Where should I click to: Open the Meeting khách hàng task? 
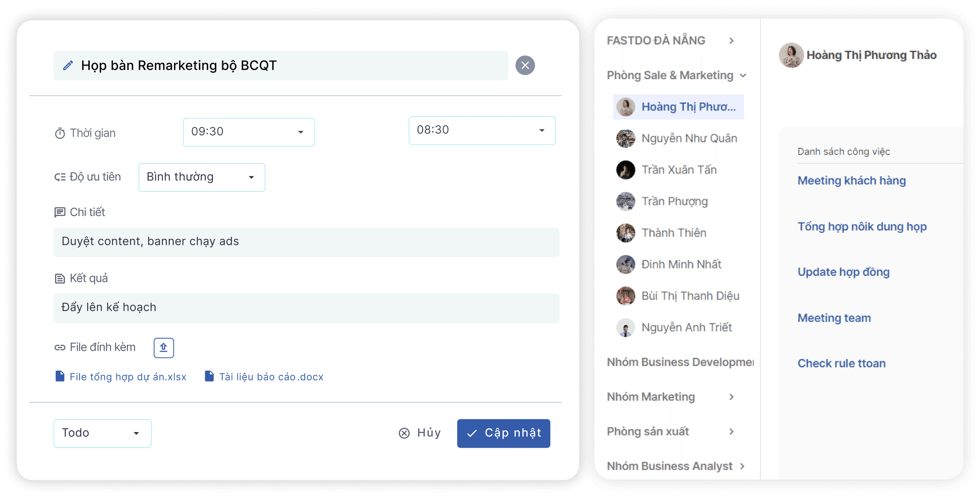click(x=852, y=180)
